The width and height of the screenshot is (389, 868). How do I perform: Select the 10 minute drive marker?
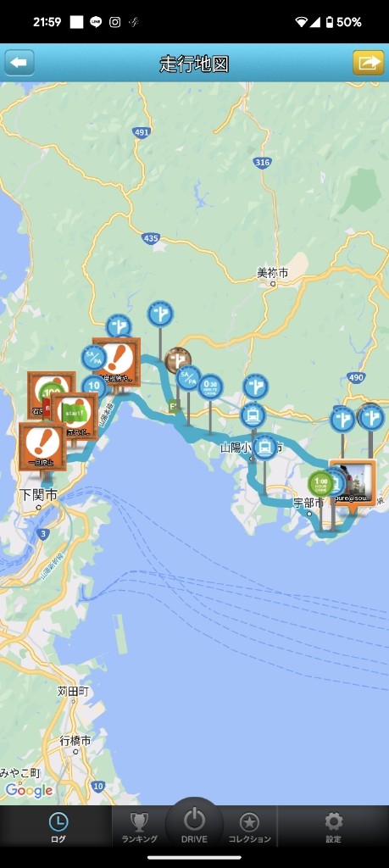click(x=94, y=387)
